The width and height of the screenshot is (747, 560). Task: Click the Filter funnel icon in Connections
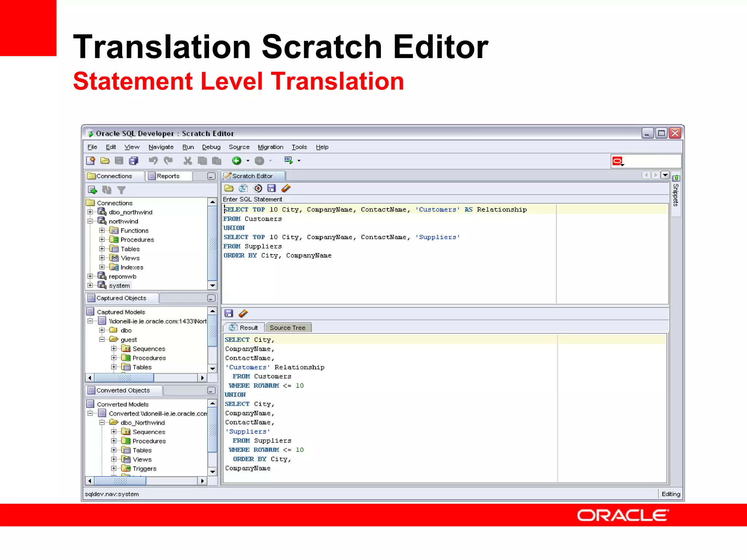[x=121, y=190]
